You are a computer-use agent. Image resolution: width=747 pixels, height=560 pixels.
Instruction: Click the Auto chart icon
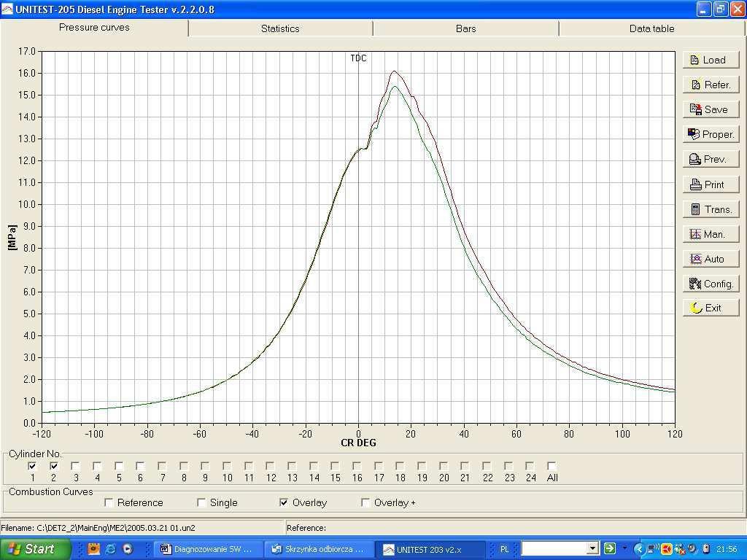(x=695, y=259)
